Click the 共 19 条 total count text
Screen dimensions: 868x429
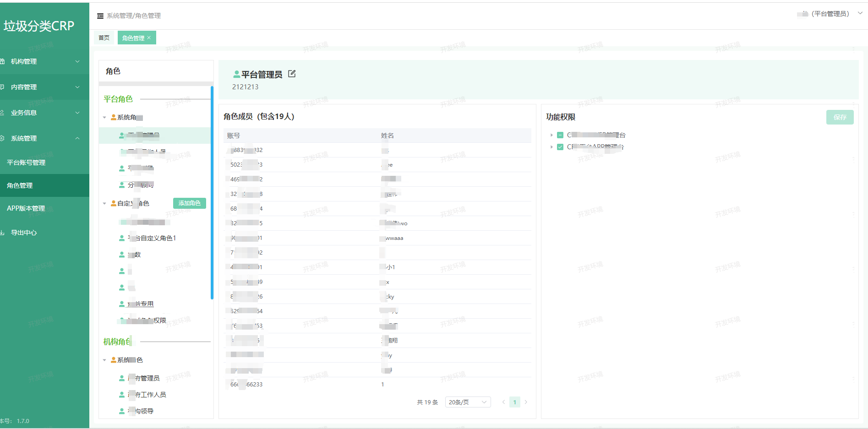point(427,402)
